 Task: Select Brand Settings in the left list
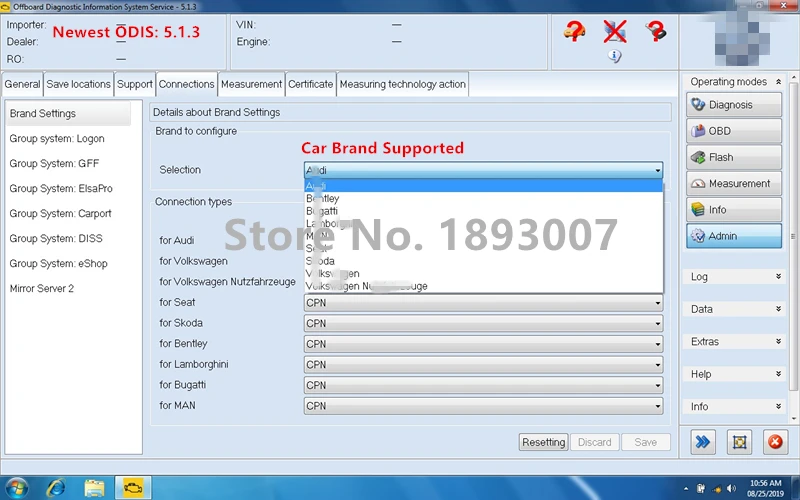(x=68, y=113)
